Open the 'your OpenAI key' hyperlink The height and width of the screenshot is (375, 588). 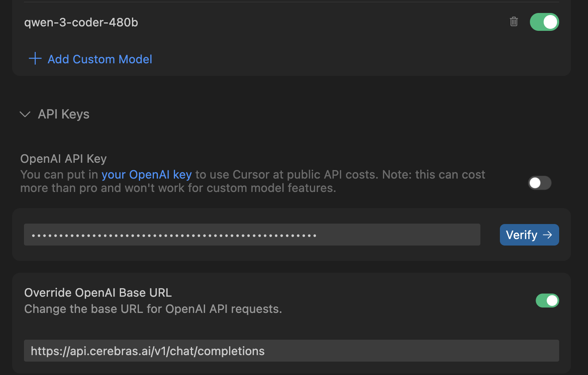click(x=146, y=175)
